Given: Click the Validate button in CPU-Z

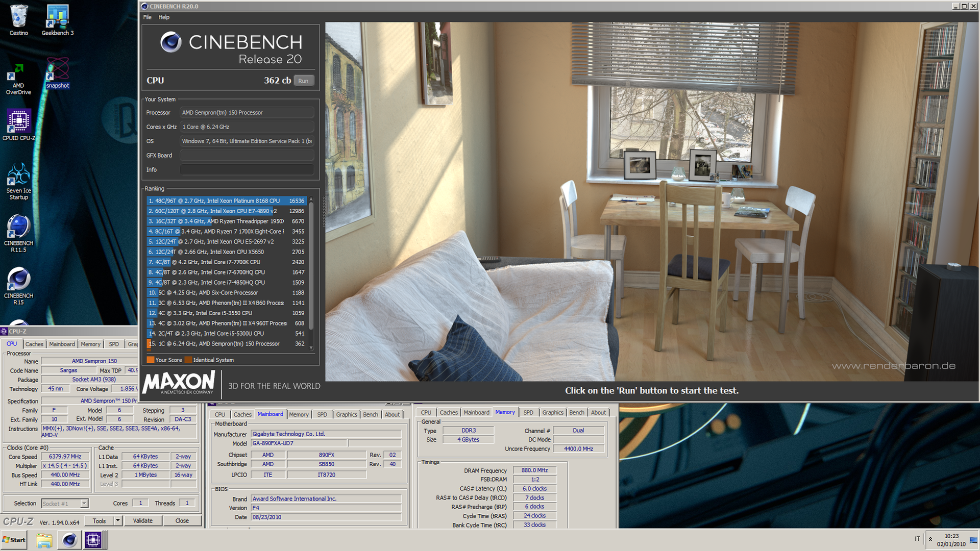Looking at the screenshot, I should pyautogui.click(x=143, y=521).
